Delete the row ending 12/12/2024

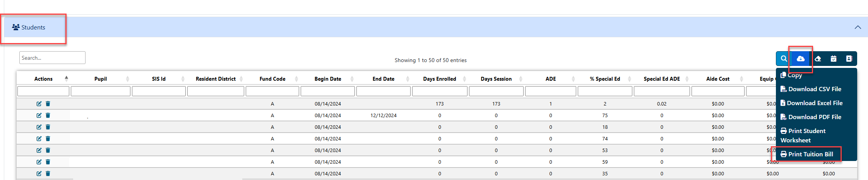tap(48, 115)
